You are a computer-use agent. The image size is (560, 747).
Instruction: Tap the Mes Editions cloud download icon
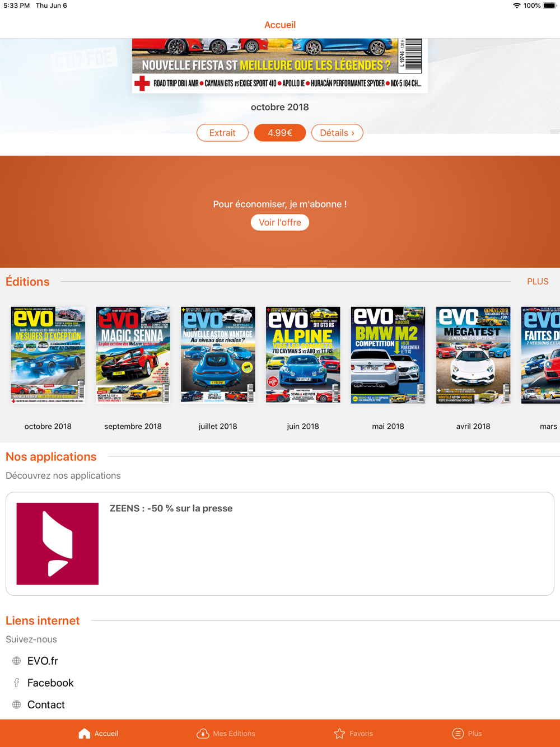203,734
